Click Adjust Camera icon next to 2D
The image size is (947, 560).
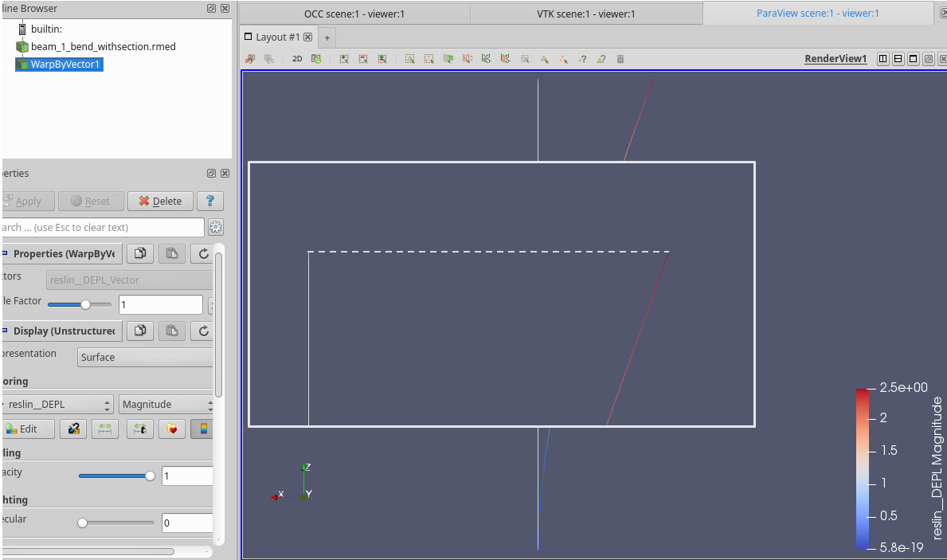(x=316, y=59)
